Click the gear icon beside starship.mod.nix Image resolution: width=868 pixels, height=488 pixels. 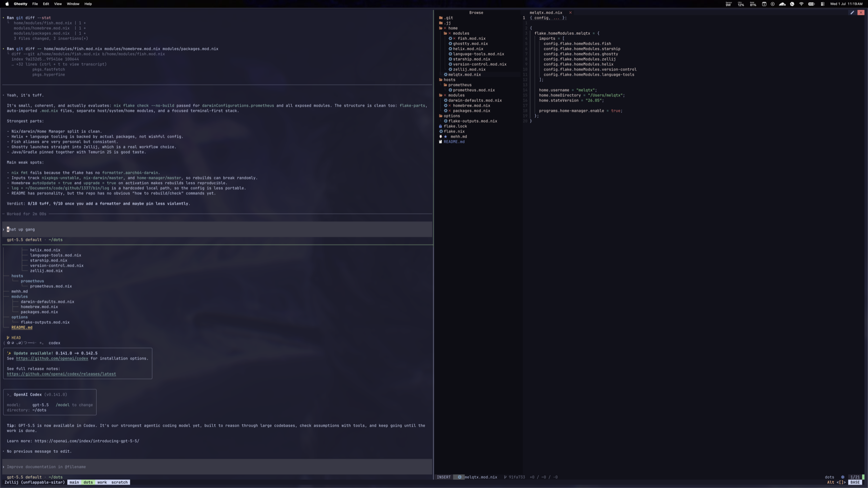coord(450,59)
